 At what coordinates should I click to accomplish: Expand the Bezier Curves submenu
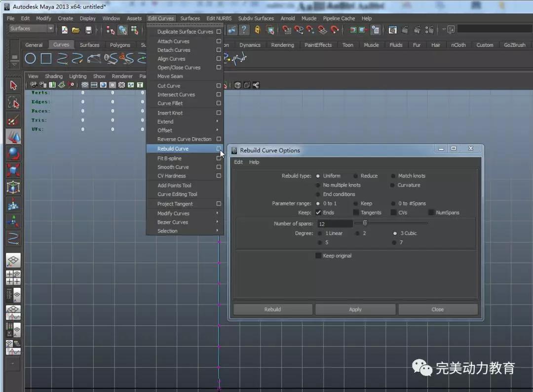[x=185, y=222]
